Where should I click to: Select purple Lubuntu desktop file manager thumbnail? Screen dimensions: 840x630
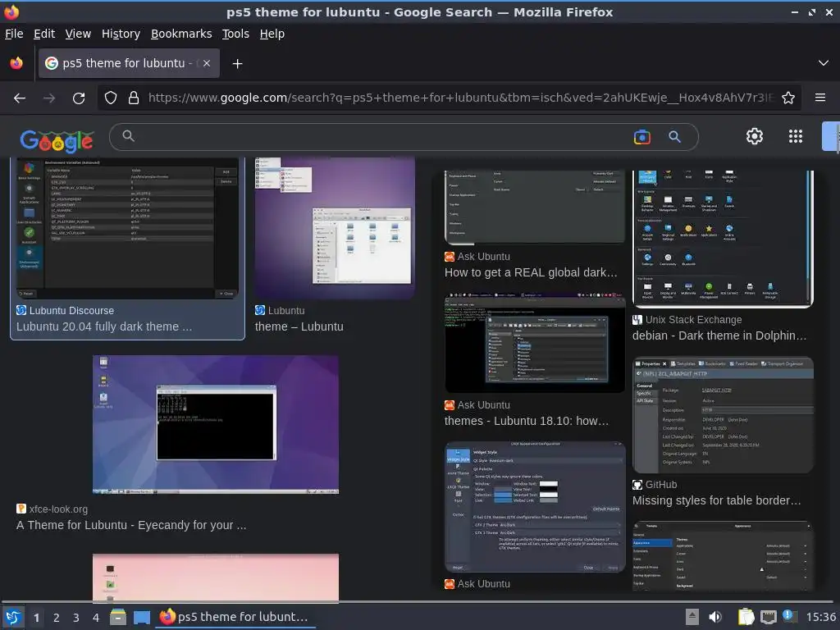tap(335, 228)
